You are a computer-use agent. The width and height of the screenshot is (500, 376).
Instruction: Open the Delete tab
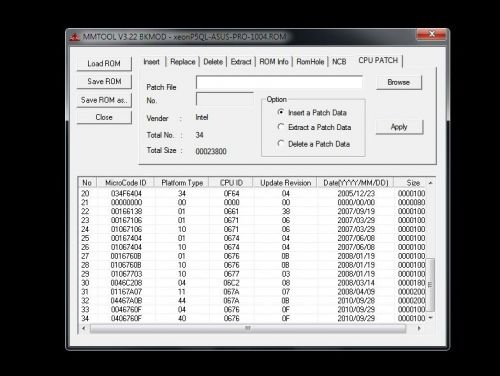pyautogui.click(x=213, y=62)
